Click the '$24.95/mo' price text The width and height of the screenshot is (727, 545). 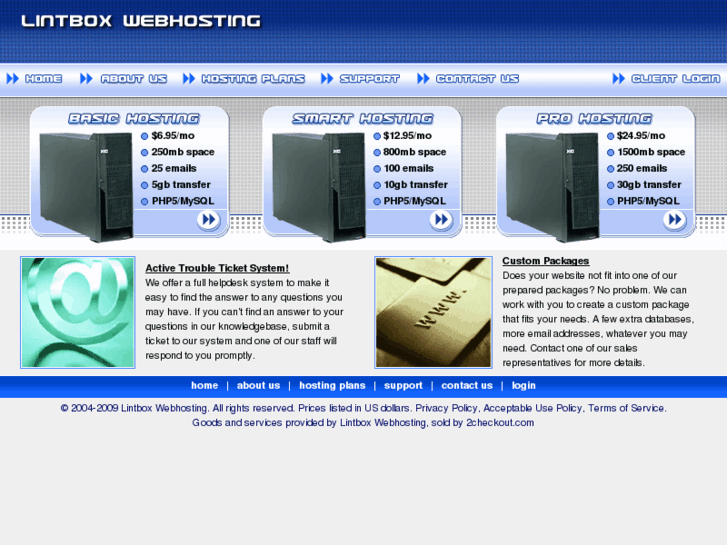[641, 136]
